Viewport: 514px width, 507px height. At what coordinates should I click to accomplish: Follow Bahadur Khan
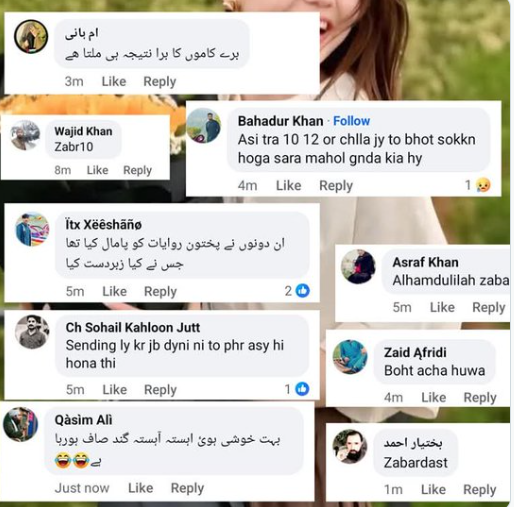(351, 121)
